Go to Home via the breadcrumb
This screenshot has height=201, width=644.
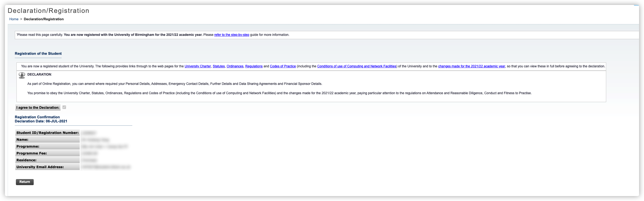[x=14, y=19]
